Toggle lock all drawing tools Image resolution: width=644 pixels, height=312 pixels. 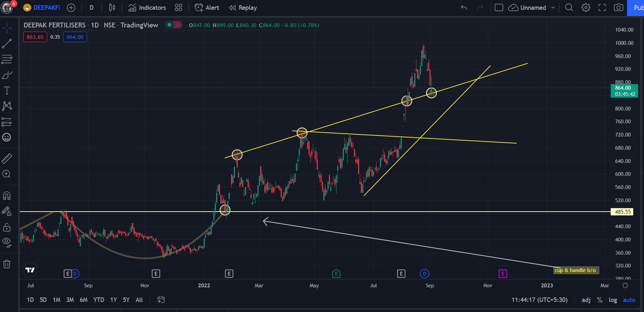pos(7,227)
